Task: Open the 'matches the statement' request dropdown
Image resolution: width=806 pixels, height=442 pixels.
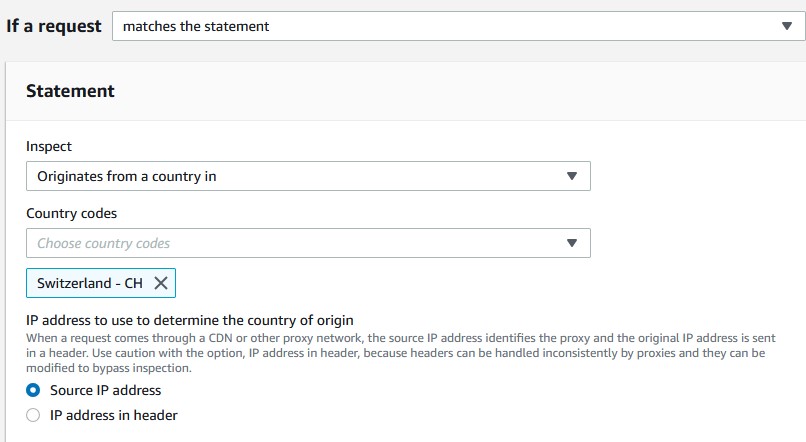Action: point(459,26)
